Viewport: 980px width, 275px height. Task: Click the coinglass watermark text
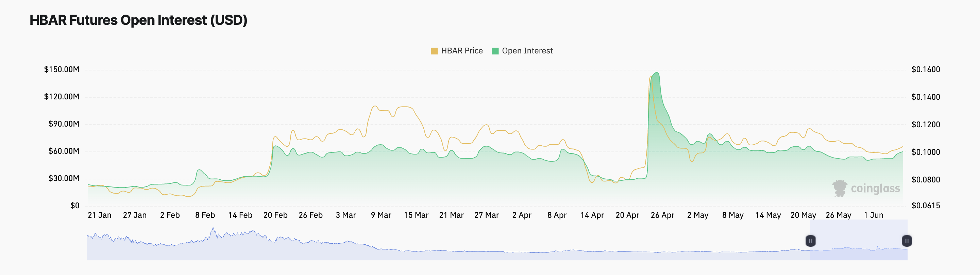coord(875,189)
